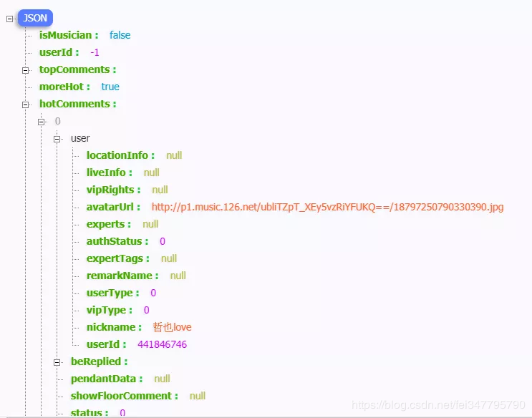Collapse the topComments node
Image resolution: width=532 pixels, height=418 pixels.
click(25, 70)
